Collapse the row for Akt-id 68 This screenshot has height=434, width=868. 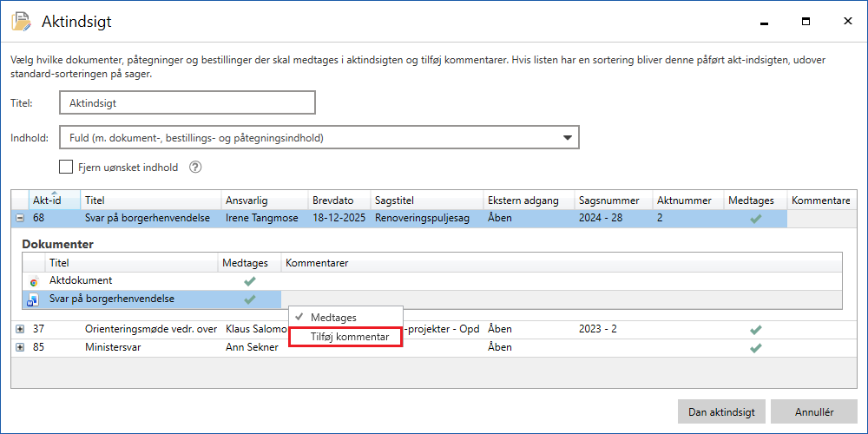click(20, 219)
